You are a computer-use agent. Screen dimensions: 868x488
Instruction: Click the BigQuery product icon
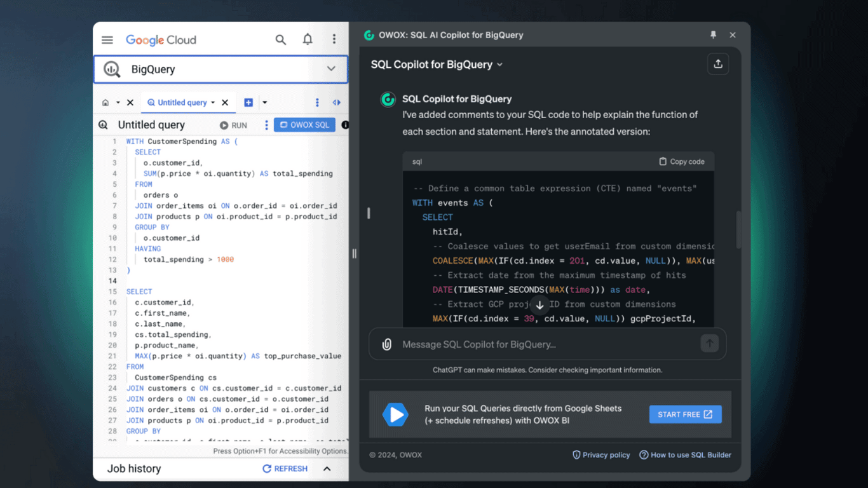112,69
